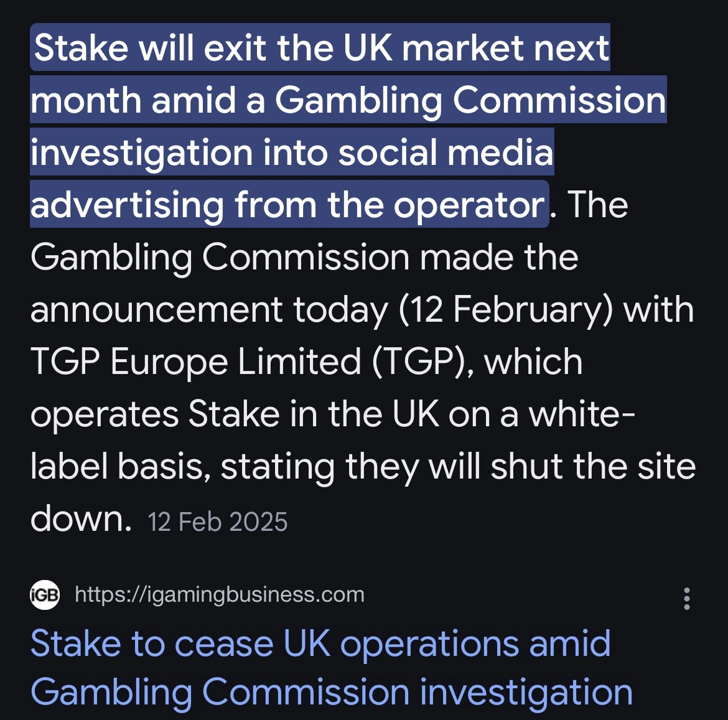This screenshot has height=720, width=728.
Task: Click highlighted line "investigation into social media"
Action: point(291,153)
